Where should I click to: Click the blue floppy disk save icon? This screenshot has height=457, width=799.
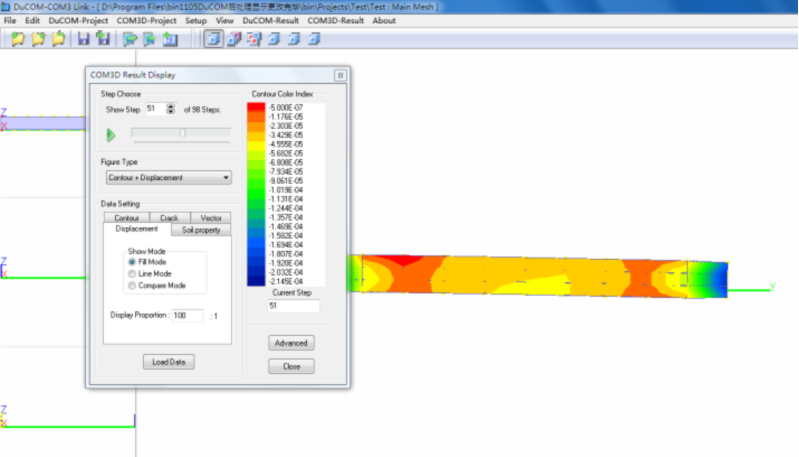[x=82, y=39]
